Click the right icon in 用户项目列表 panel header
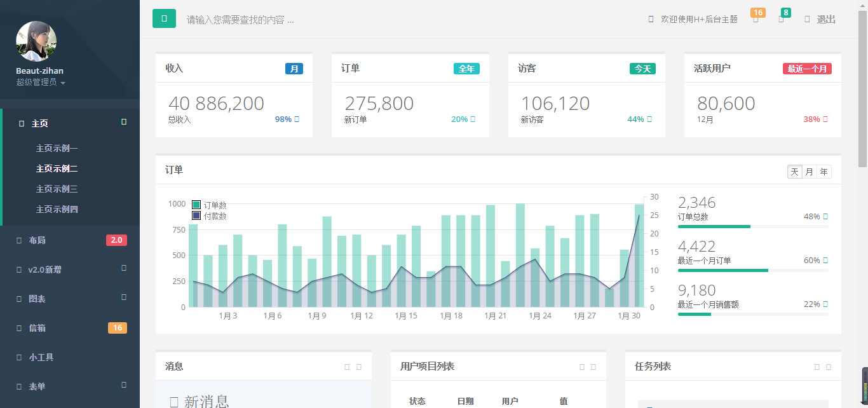The height and width of the screenshot is (408, 868). pos(593,367)
